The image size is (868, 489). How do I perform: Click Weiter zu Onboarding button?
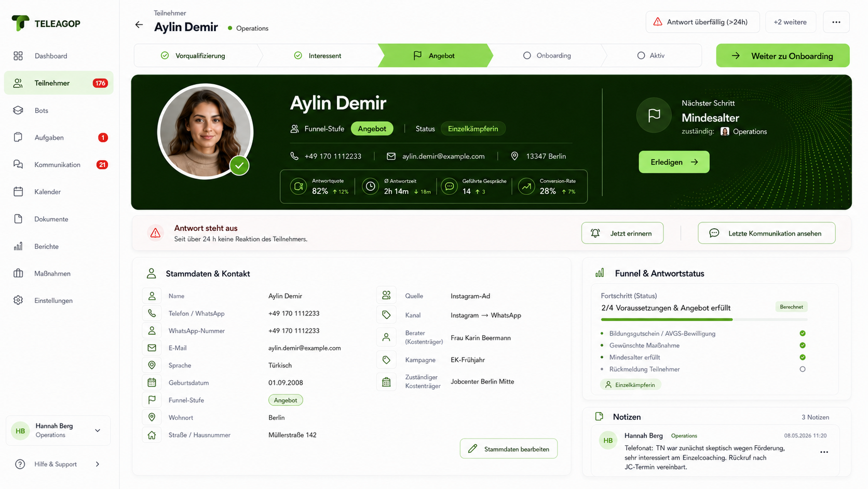coord(783,56)
